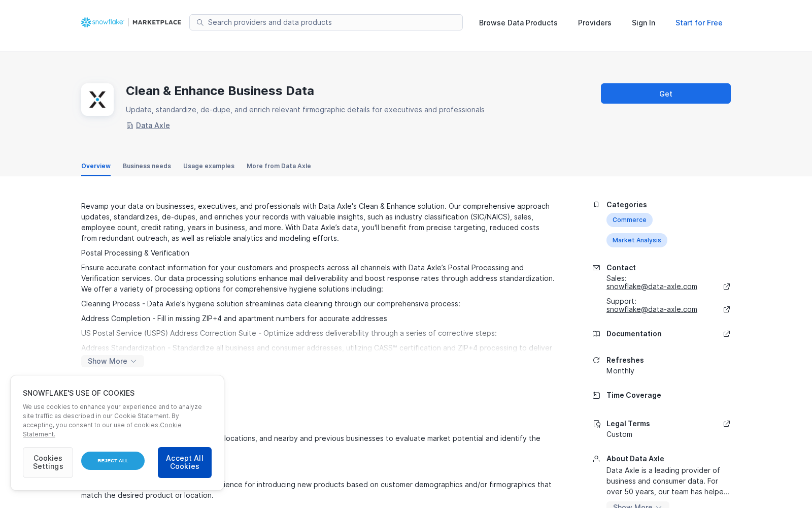The width and height of the screenshot is (812, 508).
Task: Click the 'Monthly' refresh value
Action: point(620,371)
